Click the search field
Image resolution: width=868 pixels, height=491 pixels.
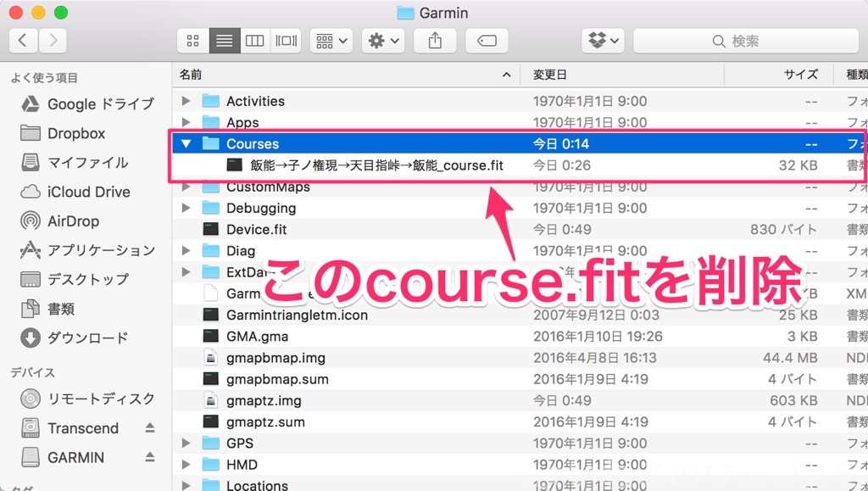[x=746, y=40]
